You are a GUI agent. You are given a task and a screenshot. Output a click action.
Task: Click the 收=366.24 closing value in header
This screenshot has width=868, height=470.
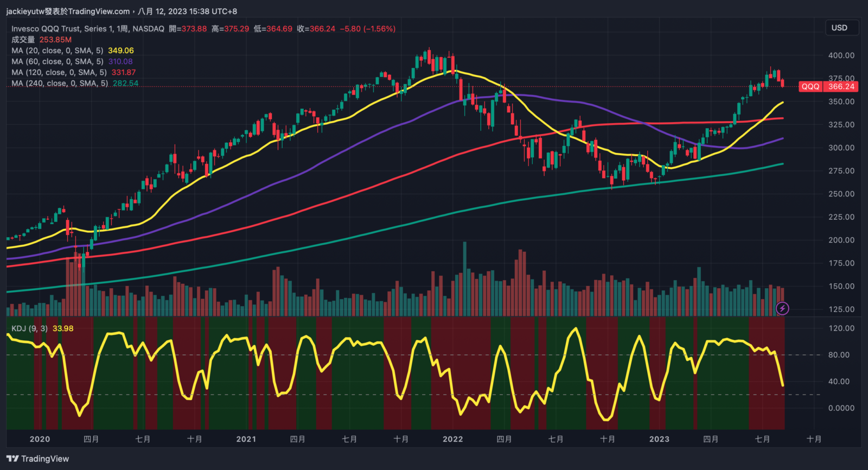[x=316, y=29]
